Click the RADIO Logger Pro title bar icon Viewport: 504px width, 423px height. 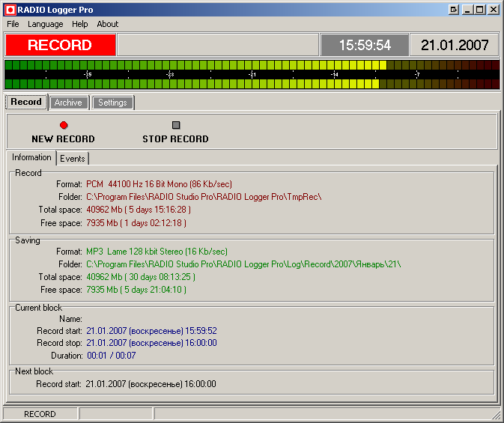tap(10, 10)
